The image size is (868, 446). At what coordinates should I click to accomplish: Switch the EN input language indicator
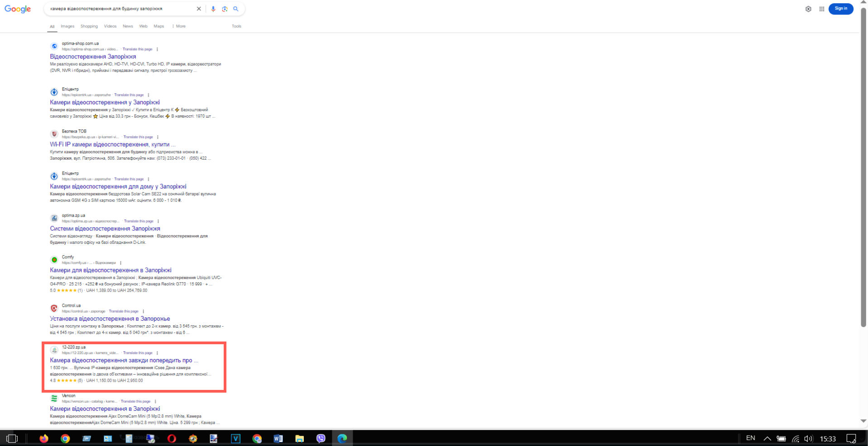(x=750, y=438)
